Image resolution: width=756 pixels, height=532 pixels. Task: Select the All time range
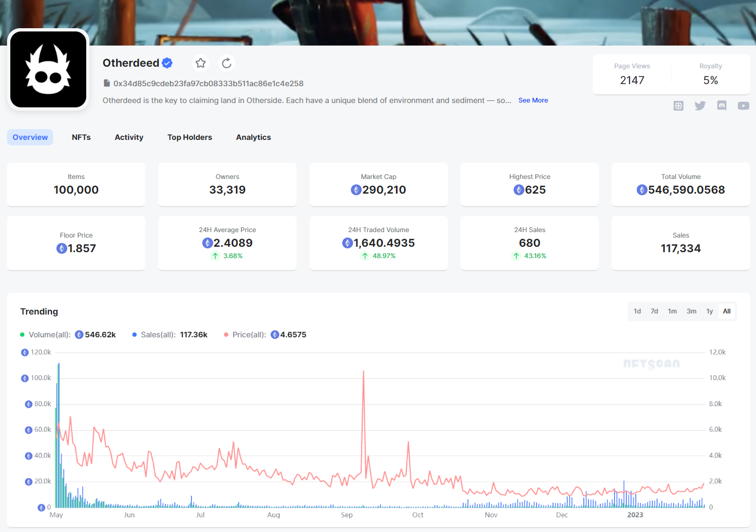(727, 311)
